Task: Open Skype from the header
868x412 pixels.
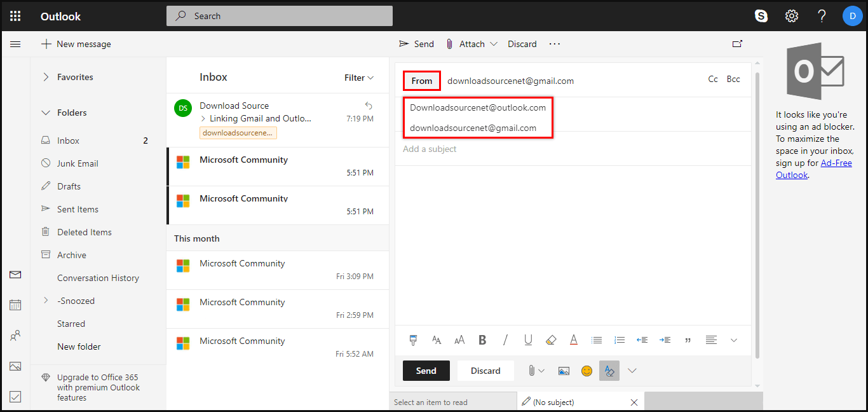Action: click(x=761, y=16)
